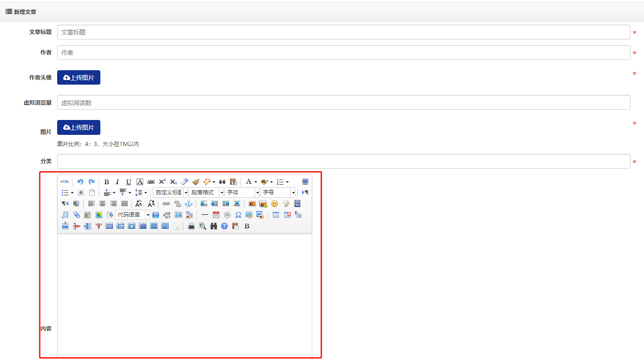Set right-to-left text direction

65,203
